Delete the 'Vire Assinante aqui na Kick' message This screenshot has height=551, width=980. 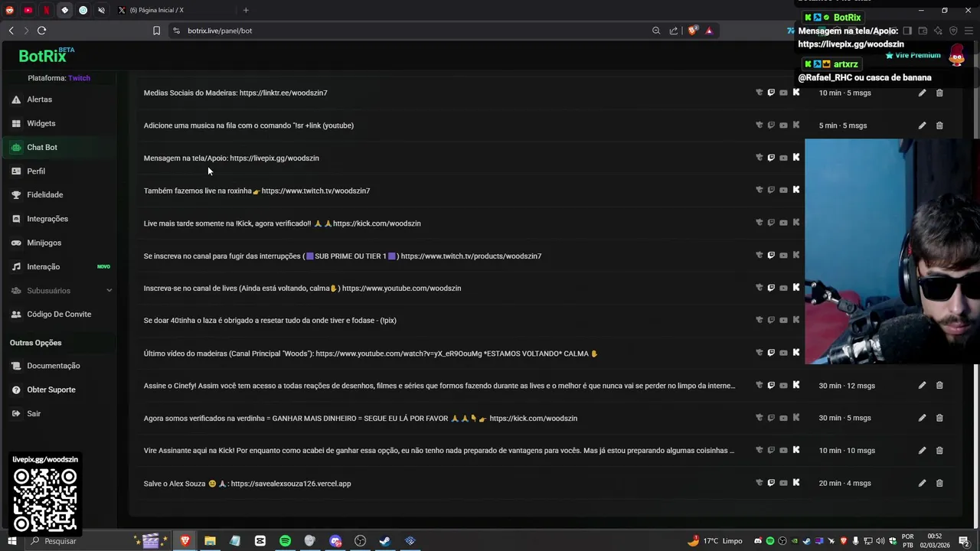[939, 451]
